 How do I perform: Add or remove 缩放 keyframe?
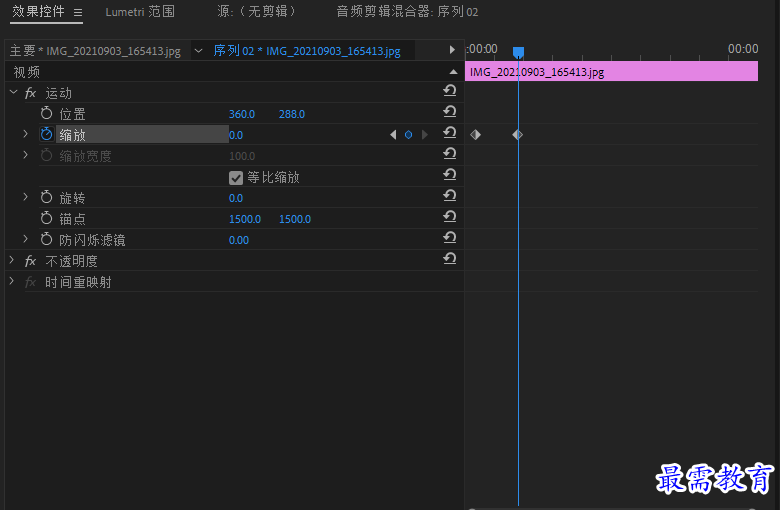[x=408, y=135]
